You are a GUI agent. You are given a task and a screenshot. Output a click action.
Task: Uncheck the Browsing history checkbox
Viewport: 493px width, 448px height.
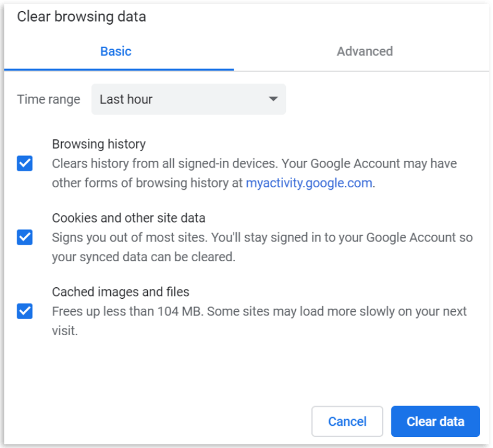[x=25, y=163]
